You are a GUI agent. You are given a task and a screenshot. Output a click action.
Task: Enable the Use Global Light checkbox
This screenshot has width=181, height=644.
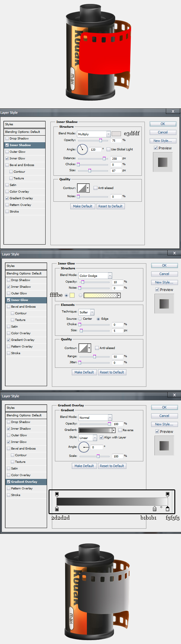click(x=109, y=149)
